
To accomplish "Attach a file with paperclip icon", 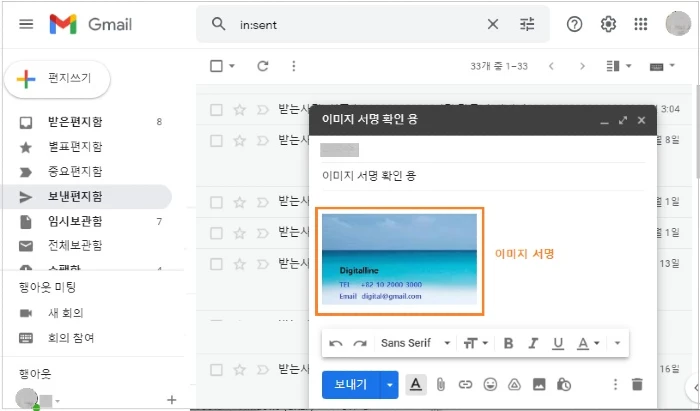I will click(441, 384).
